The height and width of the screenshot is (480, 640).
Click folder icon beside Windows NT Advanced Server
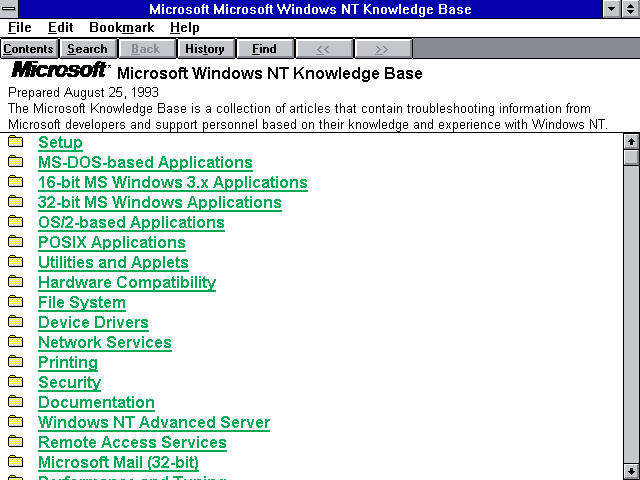[16, 421]
